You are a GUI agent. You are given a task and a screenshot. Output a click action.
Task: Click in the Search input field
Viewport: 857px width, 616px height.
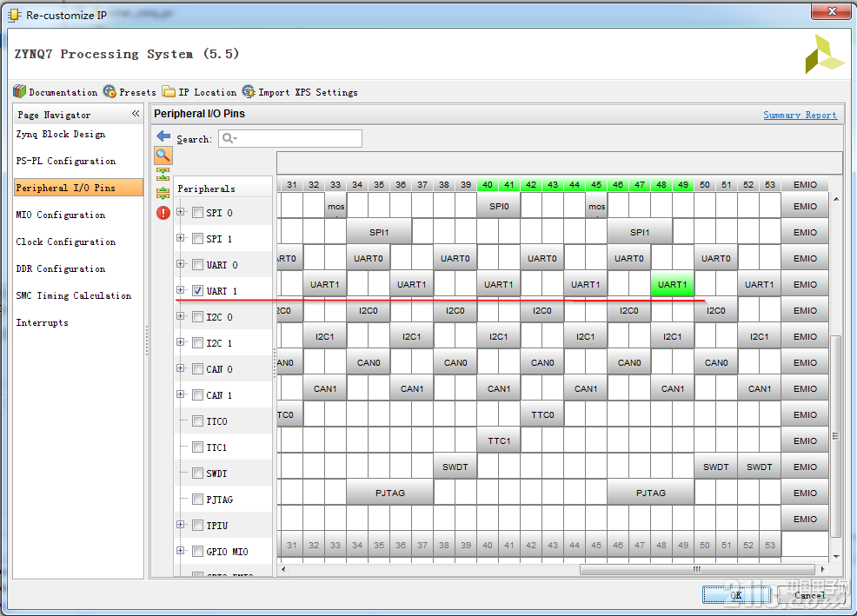(x=290, y=139)
